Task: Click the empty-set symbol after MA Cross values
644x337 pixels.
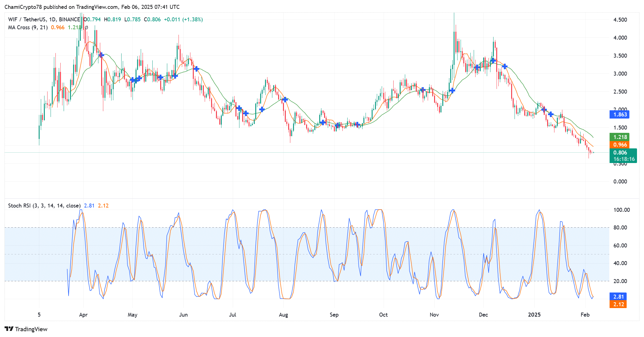Action: 86,27
